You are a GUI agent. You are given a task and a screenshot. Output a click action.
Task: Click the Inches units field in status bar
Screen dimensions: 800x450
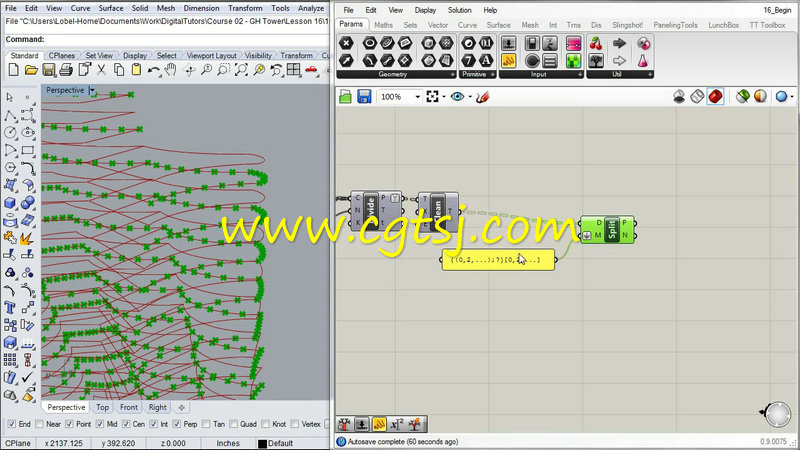tap(228, 443)
